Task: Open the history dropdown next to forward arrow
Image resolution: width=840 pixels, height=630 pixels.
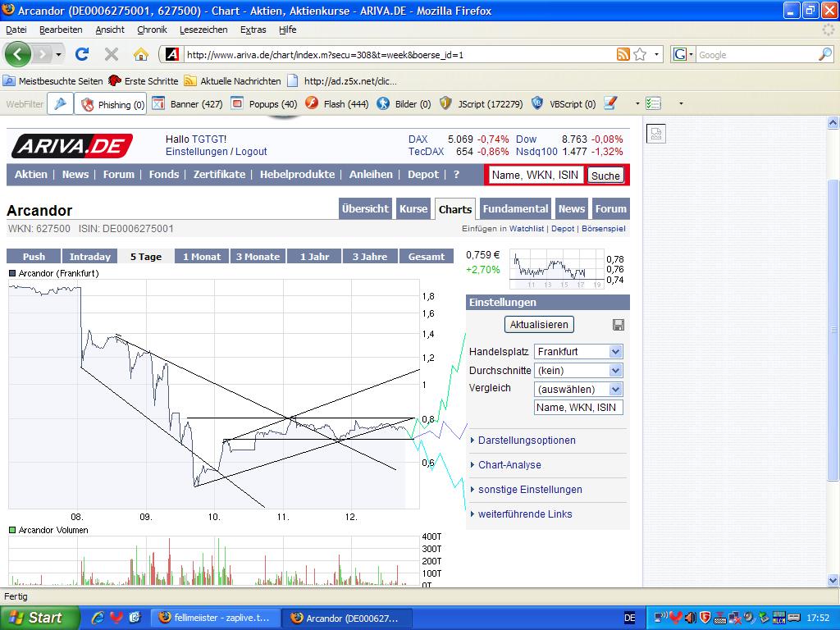Action: tap(58, 54)
